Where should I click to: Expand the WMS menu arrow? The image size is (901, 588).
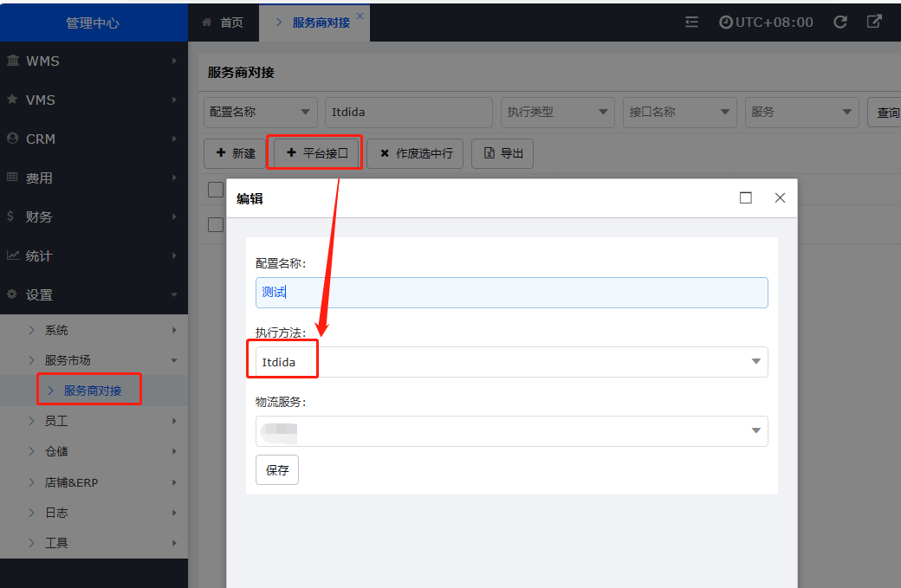(x=174, y=61)
